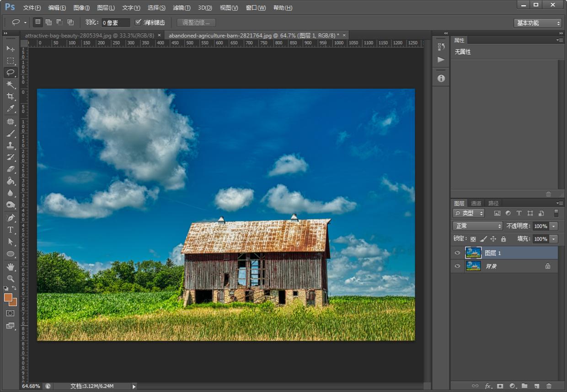567x392 pixels.
Task: Hide the 图层 1 layer visibility
Action: click(457, 253)
